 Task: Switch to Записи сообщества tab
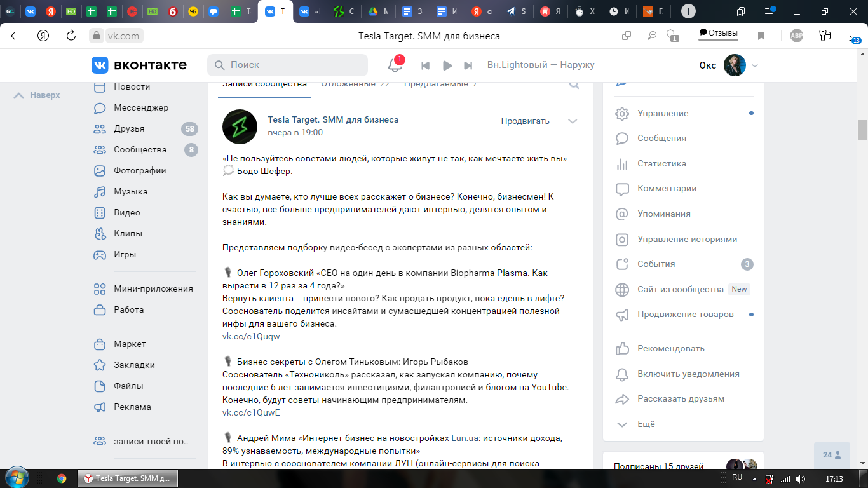pos(264,83)
